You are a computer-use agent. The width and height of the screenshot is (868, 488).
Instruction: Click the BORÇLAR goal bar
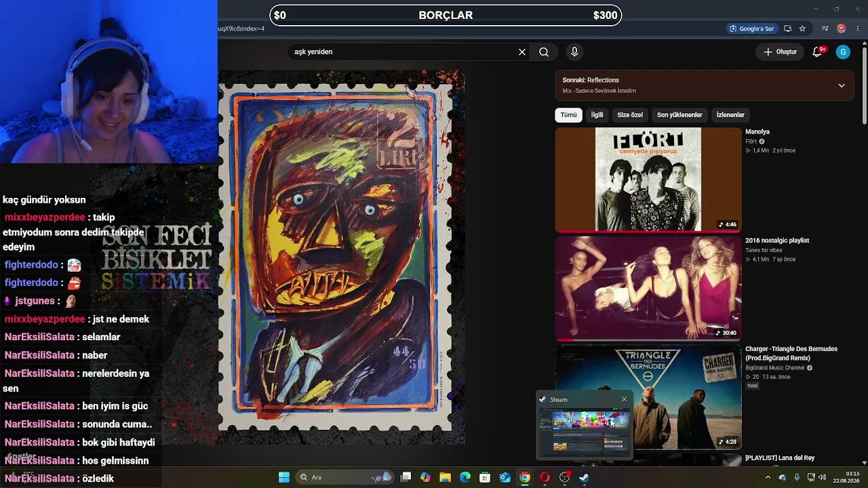446,16
